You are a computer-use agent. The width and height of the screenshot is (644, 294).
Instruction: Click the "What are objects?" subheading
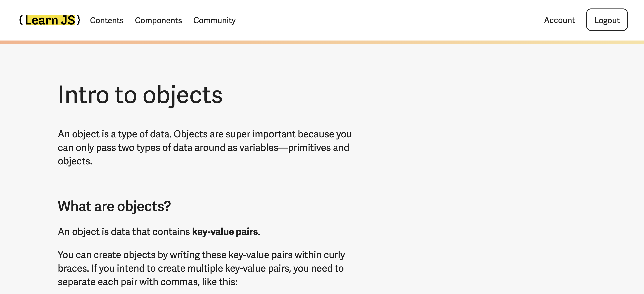point(114,206)
